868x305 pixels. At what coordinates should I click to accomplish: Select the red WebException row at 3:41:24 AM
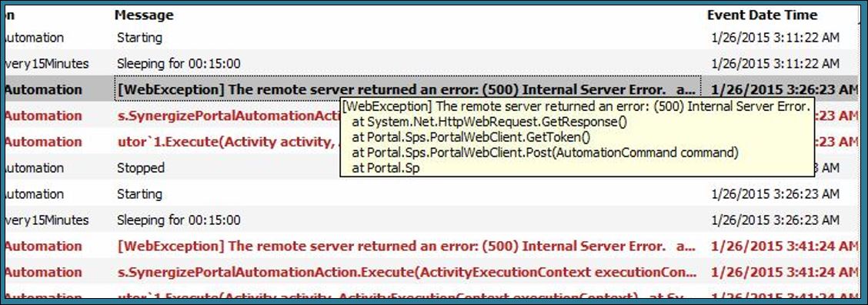coord(432,246)
